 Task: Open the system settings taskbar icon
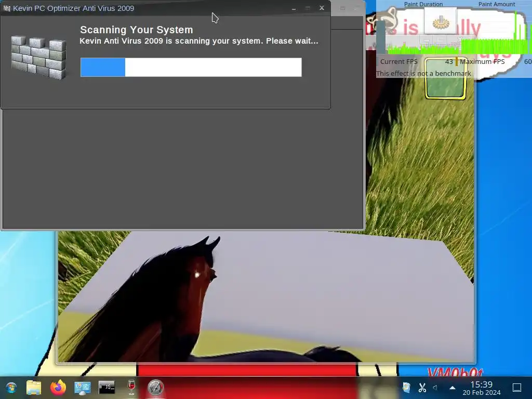tap(83, 388)
